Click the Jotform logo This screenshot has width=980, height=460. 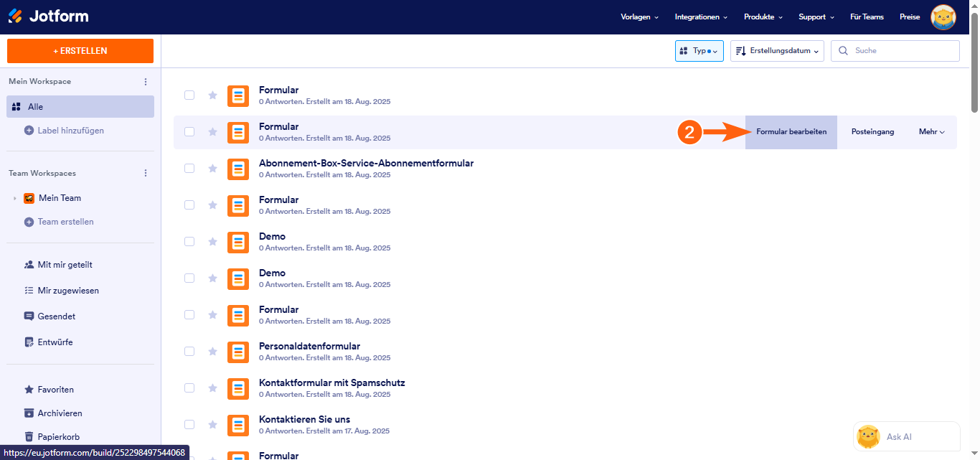tap(48, 17)
